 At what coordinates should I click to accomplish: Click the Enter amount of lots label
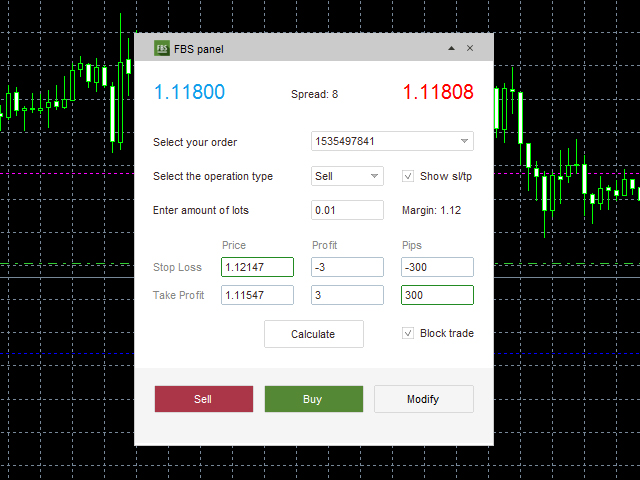[x=200, y=210]
